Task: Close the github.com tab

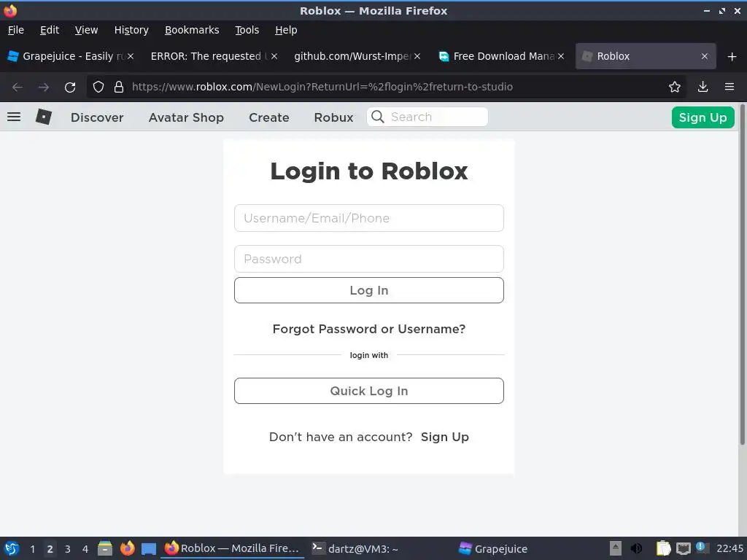Action: pos(417,56)
